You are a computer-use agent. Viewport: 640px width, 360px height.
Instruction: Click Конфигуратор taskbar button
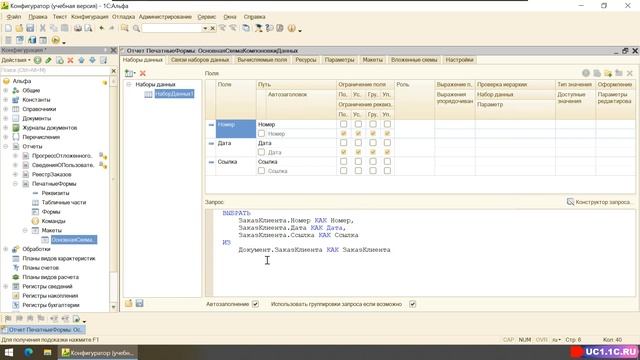click(98, 352)
